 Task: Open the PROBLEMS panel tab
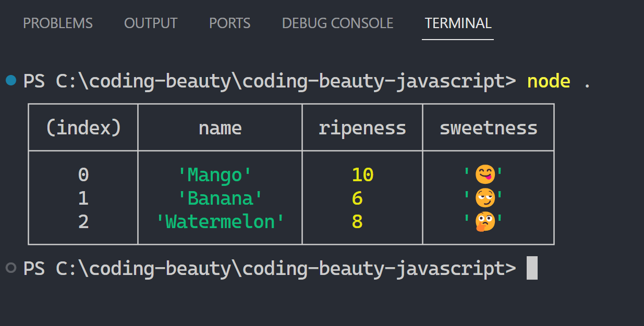pyautogui.click(x=58, y=23)
